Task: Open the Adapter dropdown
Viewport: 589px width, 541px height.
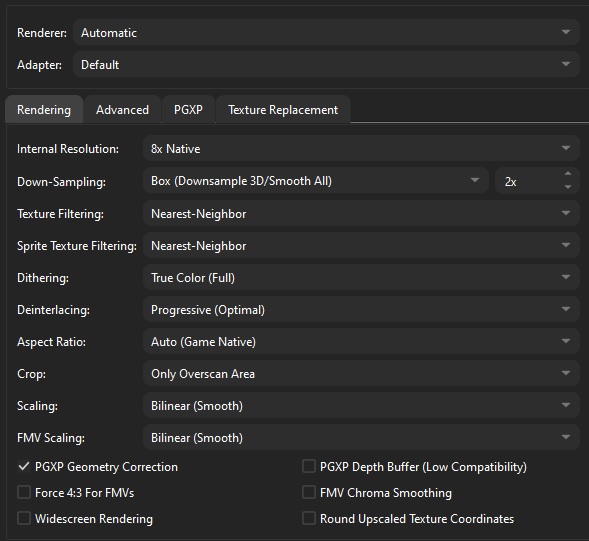Action: click(326, 64)
